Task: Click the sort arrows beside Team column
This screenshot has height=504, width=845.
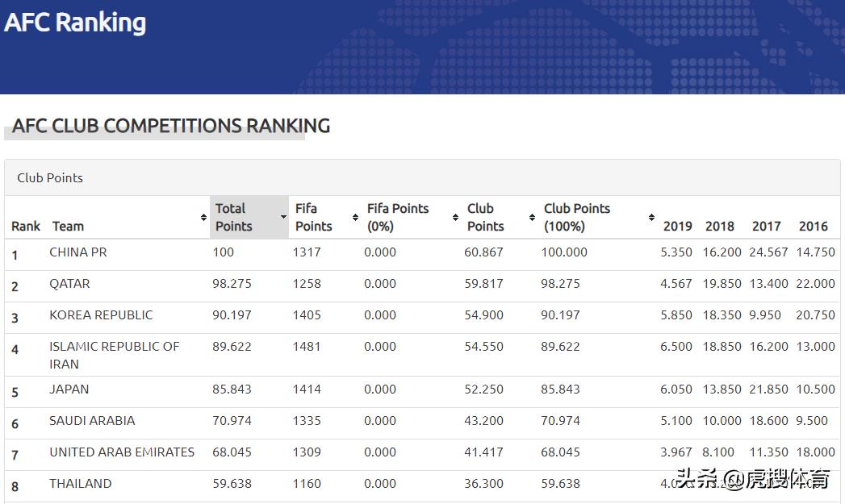Action: click(203, 218)
